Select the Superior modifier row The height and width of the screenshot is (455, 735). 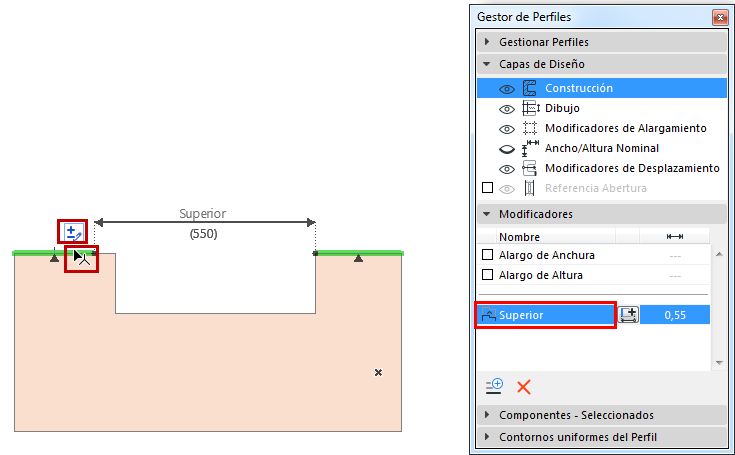coord(593,315)
